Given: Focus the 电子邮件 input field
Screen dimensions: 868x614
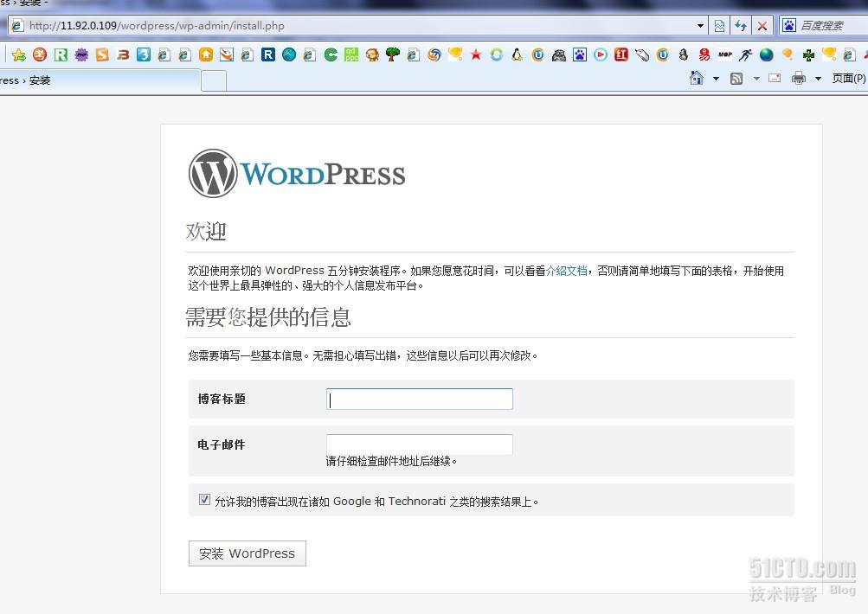Looking at the screenshot, I should tap(420, 445).
